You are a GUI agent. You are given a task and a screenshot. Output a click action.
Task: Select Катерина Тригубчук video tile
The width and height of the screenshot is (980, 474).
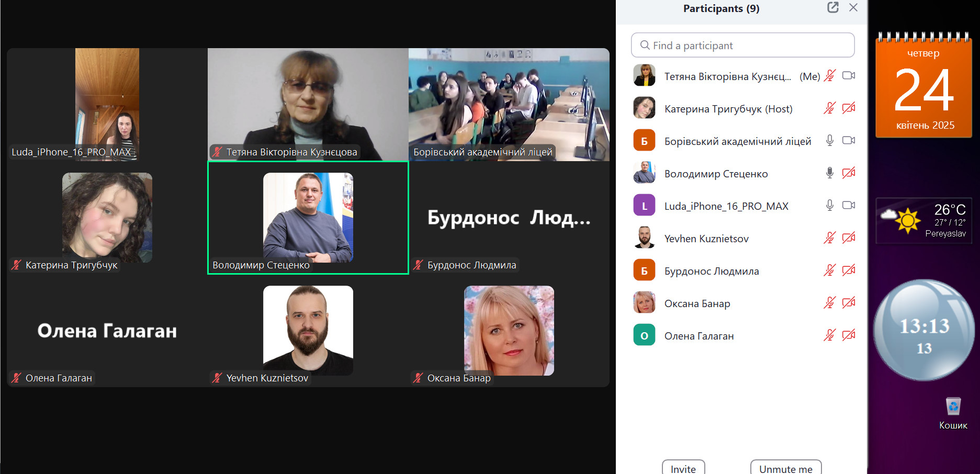(107, 218)
